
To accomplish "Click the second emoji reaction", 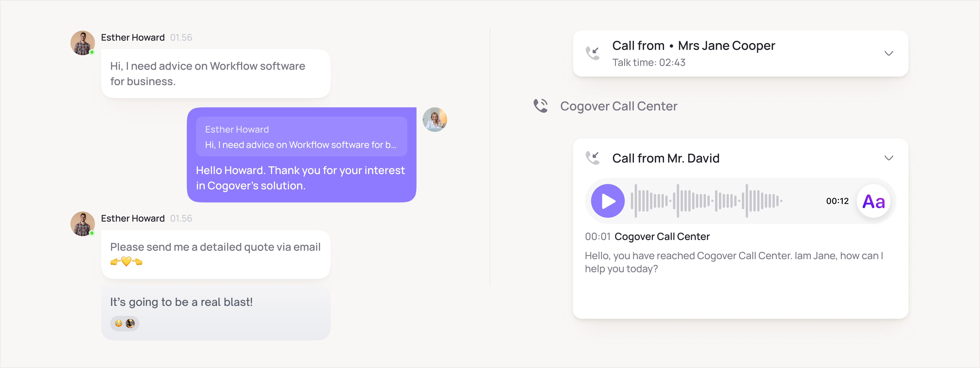I will coord(130,323).
